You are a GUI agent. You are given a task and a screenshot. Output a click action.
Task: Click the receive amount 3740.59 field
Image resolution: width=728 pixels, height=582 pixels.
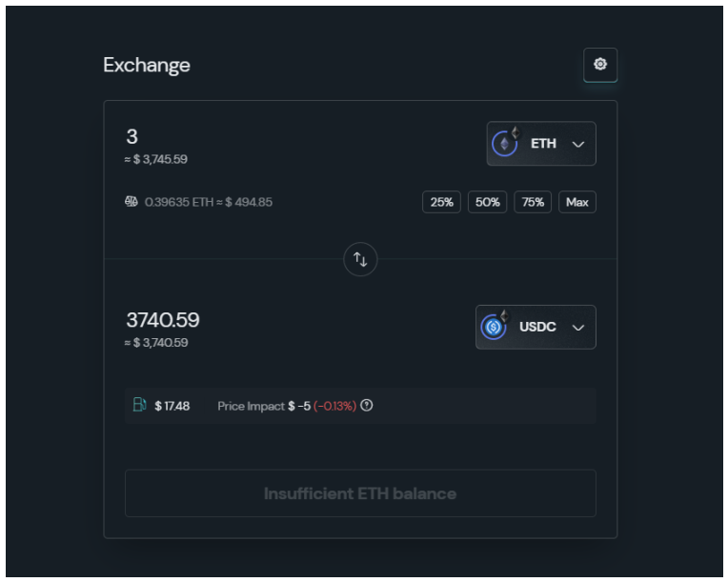coord(163,320)
